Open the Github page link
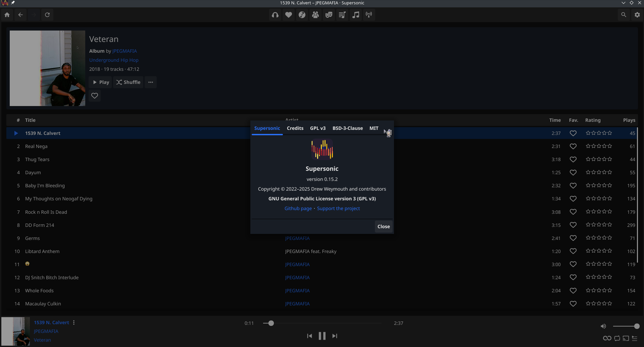 (298, 208)
